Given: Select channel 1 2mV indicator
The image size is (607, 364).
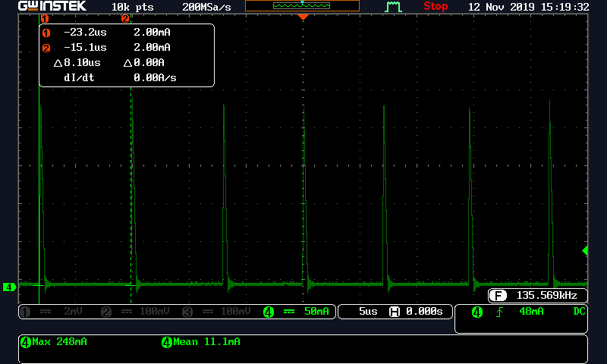Looking at the screenshot, I should pos(51,312).
